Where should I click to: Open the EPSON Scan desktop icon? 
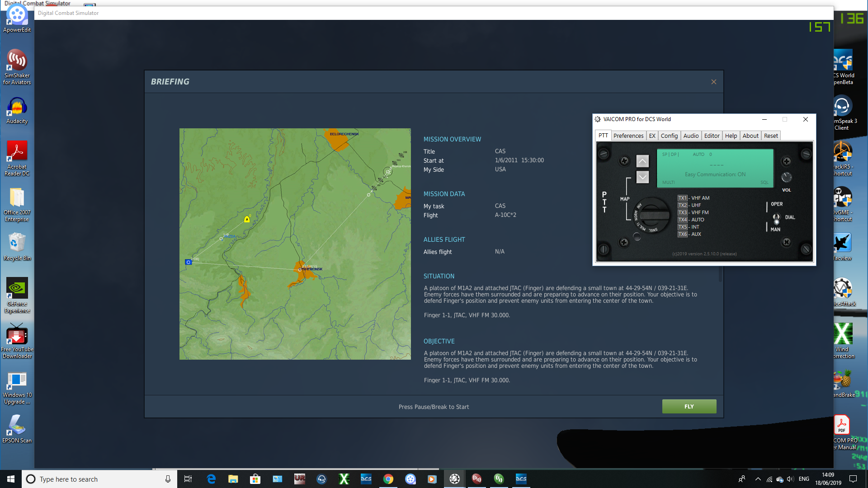17,429
